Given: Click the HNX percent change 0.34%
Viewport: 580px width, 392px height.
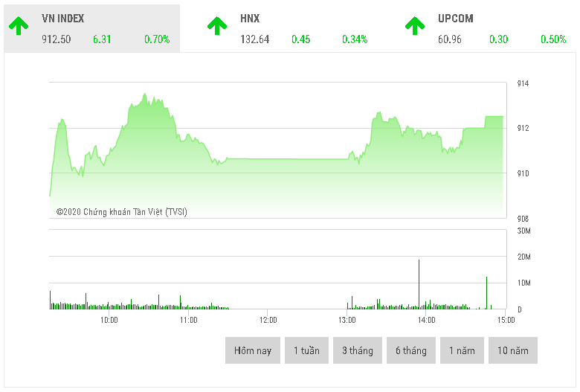Looking at the screenshot, I should pyautogui.click(x=355, y=39).
